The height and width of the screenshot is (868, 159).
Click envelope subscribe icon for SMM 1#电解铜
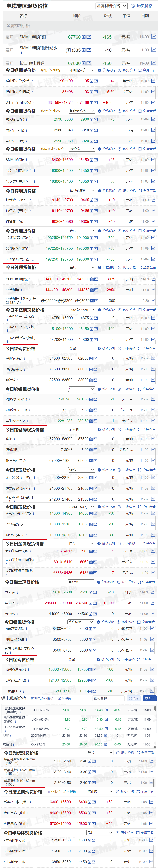(x=89, y=37)
